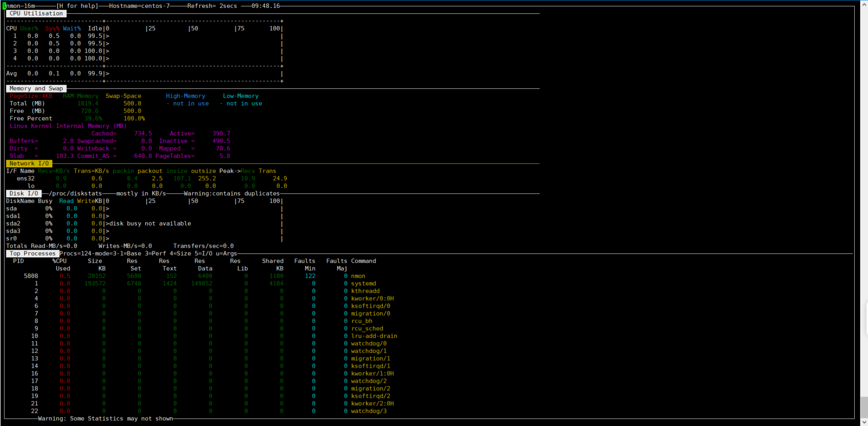
Task: Click the Disk I/O section header
Action: coord(24,194)
